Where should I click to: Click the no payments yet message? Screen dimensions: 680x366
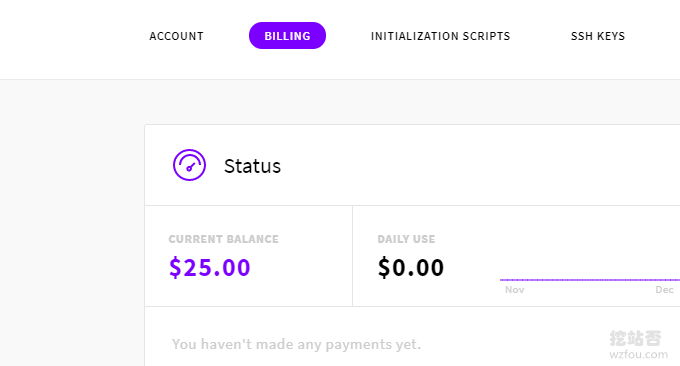296,344
